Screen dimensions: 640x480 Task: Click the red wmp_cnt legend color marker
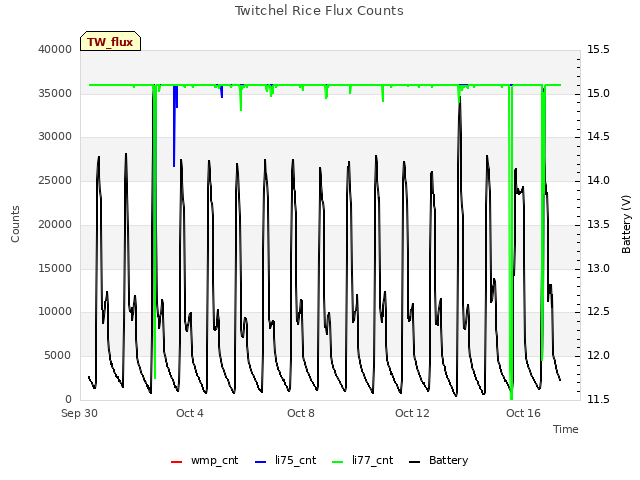point(176,462)
